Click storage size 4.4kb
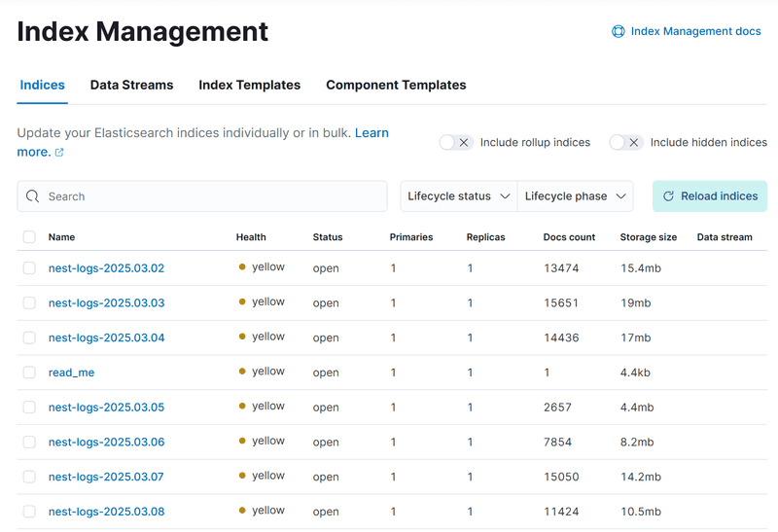This screenshot has width=778, height=532. point(635,372)
